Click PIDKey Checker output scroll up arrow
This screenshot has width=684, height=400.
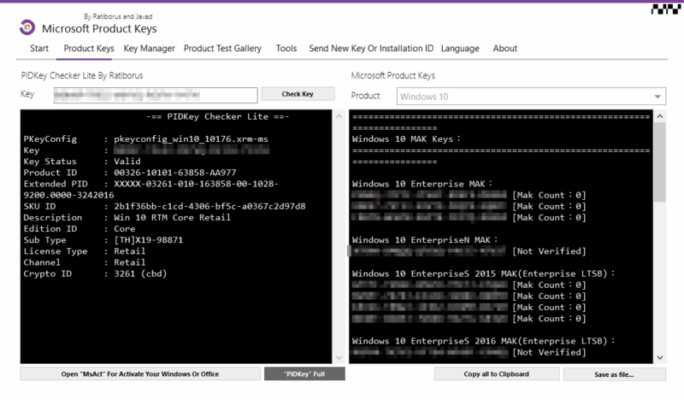tap(339, 116)
